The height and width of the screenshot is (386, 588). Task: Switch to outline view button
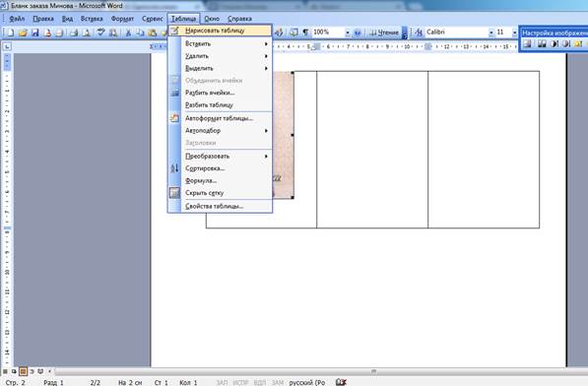[32, 371]
